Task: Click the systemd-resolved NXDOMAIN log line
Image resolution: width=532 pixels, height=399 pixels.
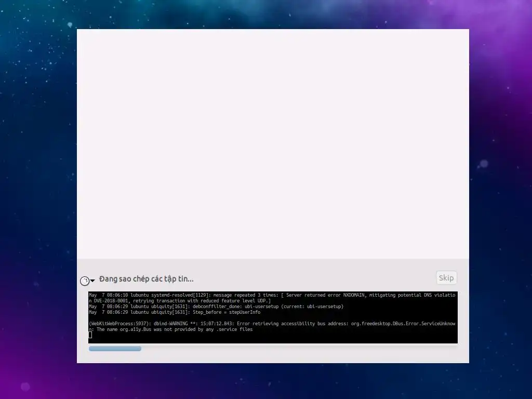Action: coord(272,298)
